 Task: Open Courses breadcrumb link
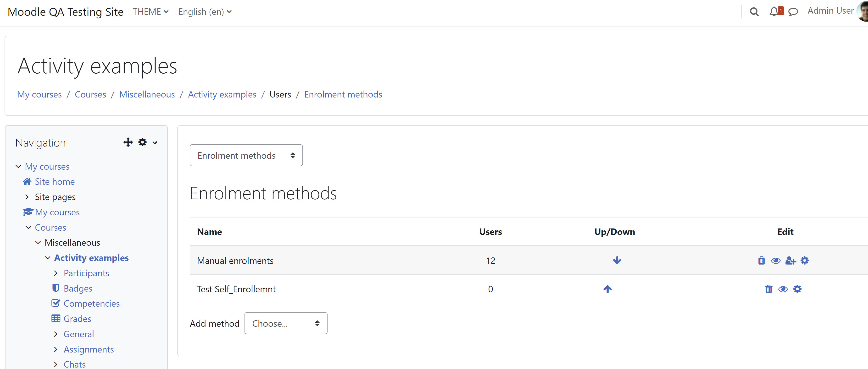(90, 94)
